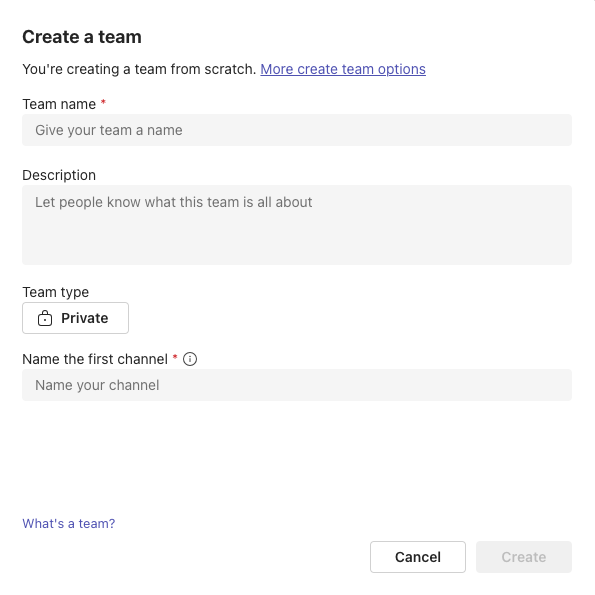Click the Cancel button

pos(418,557)
